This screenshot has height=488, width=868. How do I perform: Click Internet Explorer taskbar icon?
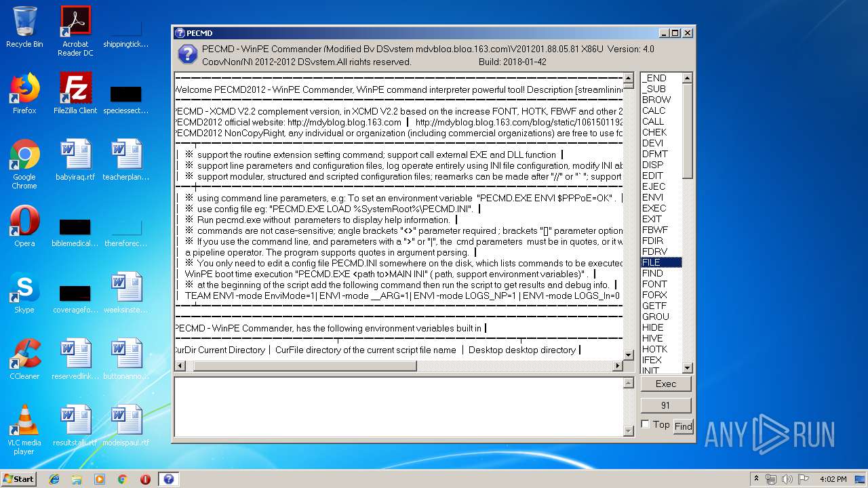[54, 479]
